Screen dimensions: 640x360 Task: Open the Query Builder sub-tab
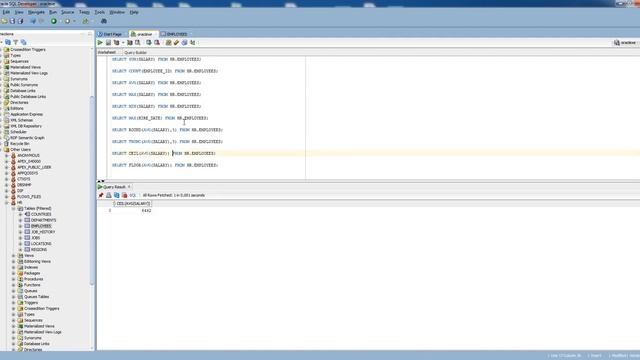[136, 53]
